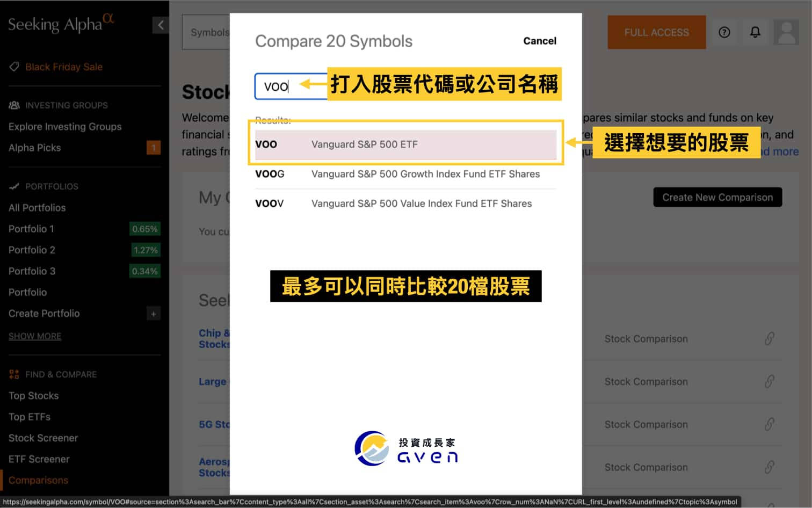This screenshot has height=508, width=812.
Task: Click the Symbols search bar at top
Action: [206, 32]
